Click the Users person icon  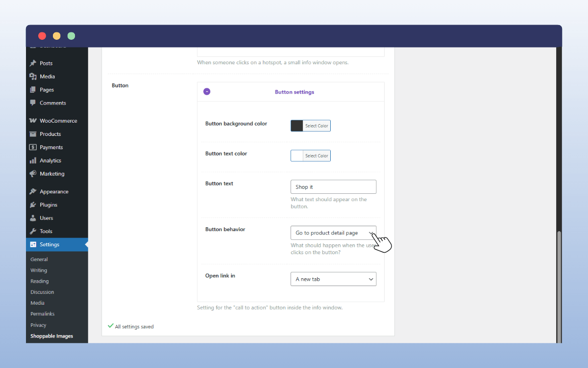pos(33,218)
